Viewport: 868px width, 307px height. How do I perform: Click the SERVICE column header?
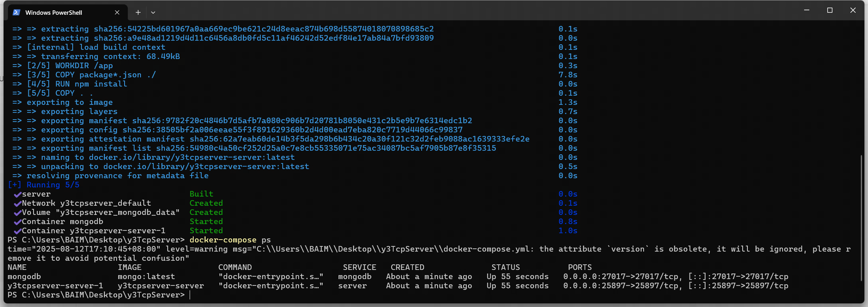[x=359, y=268]
